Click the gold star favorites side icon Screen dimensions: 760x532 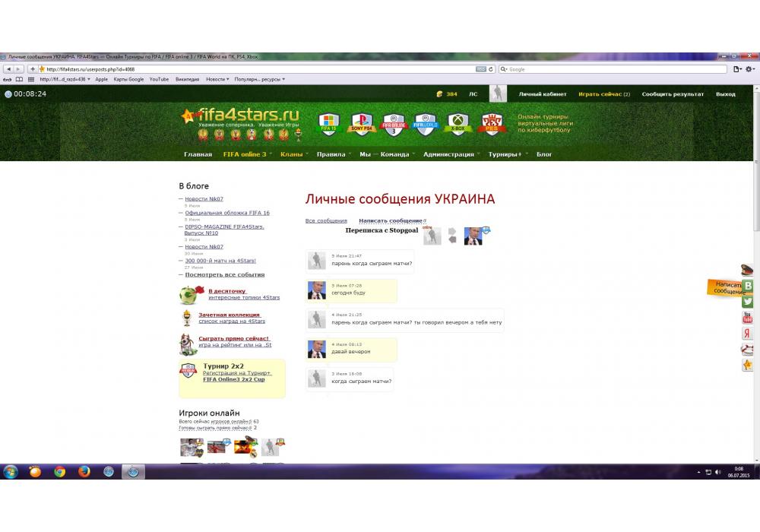click(747, 365)
